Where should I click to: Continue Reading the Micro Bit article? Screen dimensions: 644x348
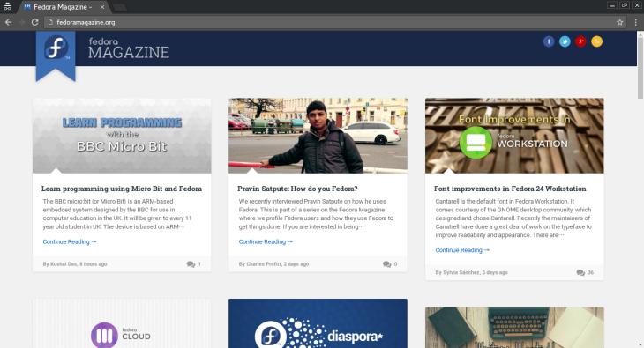pos(70,241)
